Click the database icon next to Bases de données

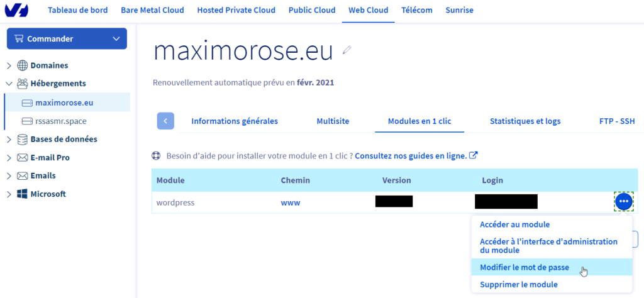[x=22, y=139]
